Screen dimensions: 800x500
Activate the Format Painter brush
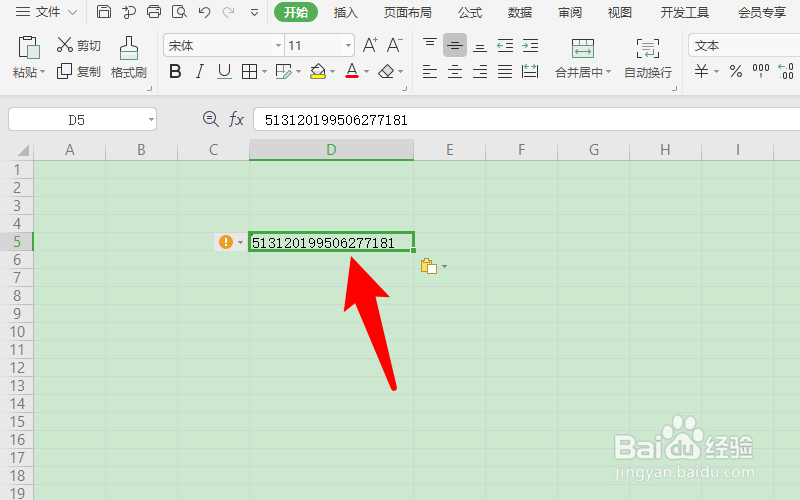pos(129,49)
